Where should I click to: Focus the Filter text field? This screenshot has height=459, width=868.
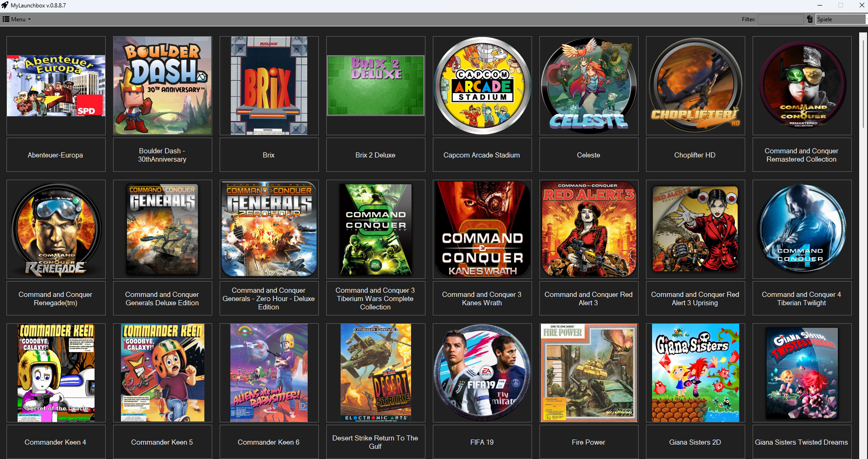coord(780,19)
